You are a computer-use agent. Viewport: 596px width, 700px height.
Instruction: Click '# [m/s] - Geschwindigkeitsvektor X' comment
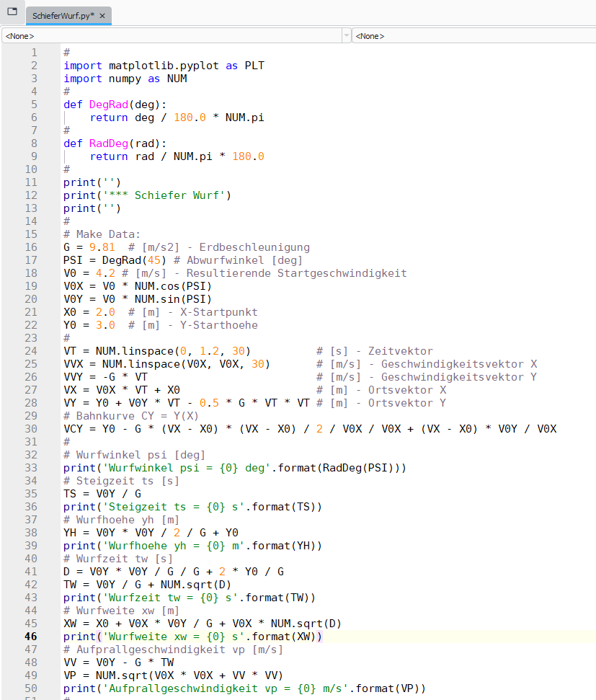pos(427,364)
